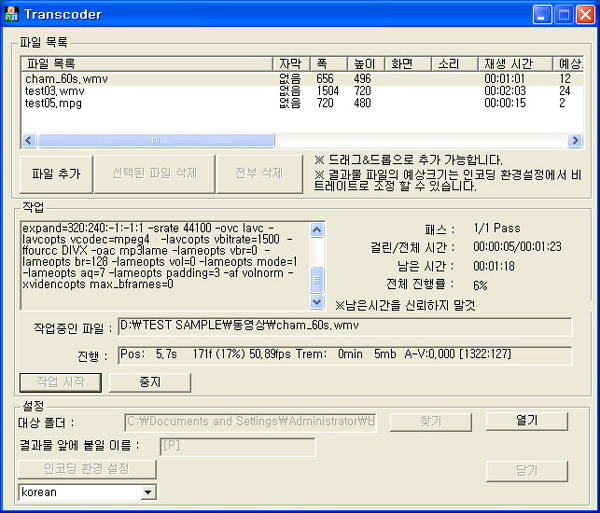Click the 자막 column header
The image size is (600, 513).
[x=291, y=64]
